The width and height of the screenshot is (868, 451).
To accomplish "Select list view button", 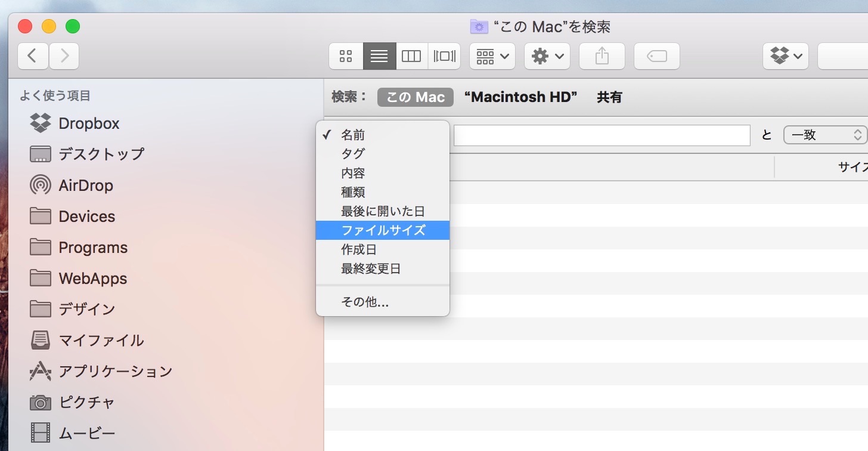I will pyautogui.click(x=379, y=57).
